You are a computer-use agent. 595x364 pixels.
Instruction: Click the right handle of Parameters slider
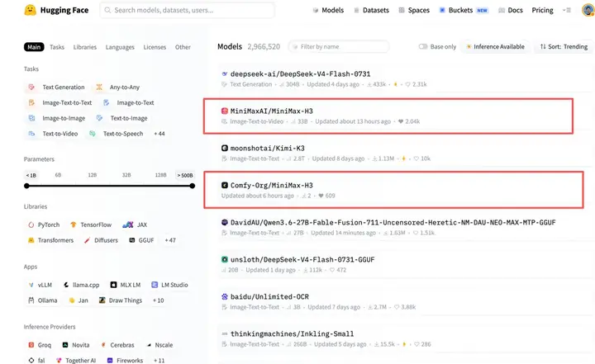(193, 186)
